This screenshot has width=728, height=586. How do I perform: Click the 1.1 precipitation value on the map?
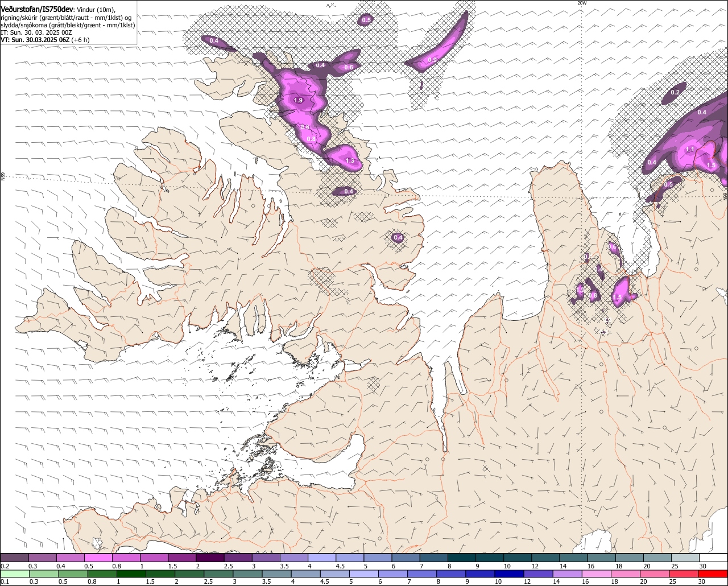pyautogui.click(x=690, y=149)
